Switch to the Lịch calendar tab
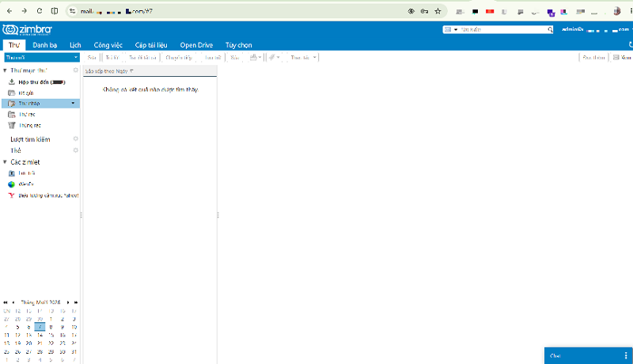This screenshot has width=633, height=364. (x=75, y=45)
